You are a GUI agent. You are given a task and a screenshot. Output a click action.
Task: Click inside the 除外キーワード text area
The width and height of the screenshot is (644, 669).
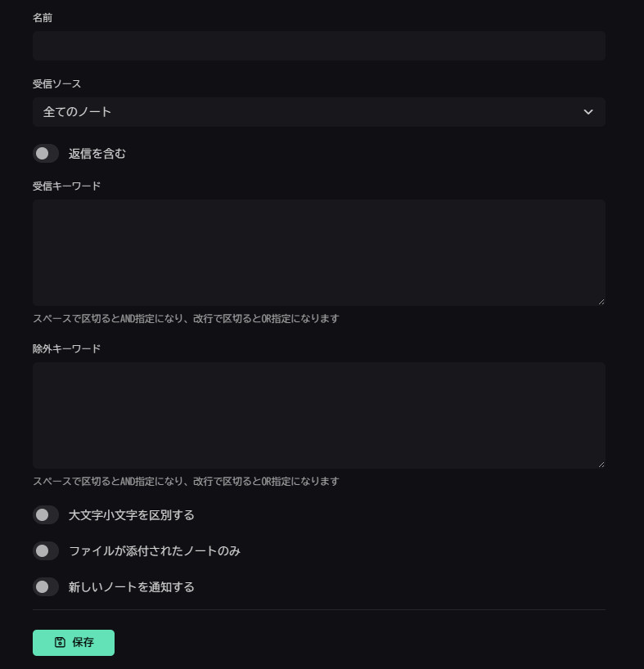(x=318, y=415)
